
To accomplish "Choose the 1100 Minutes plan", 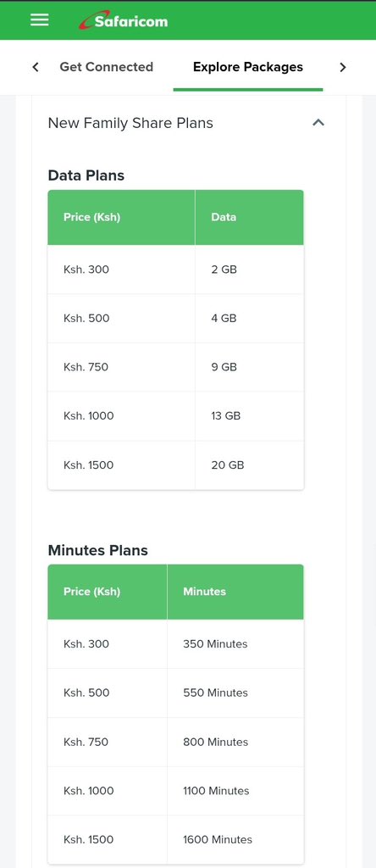I will (x=176, y=791).
